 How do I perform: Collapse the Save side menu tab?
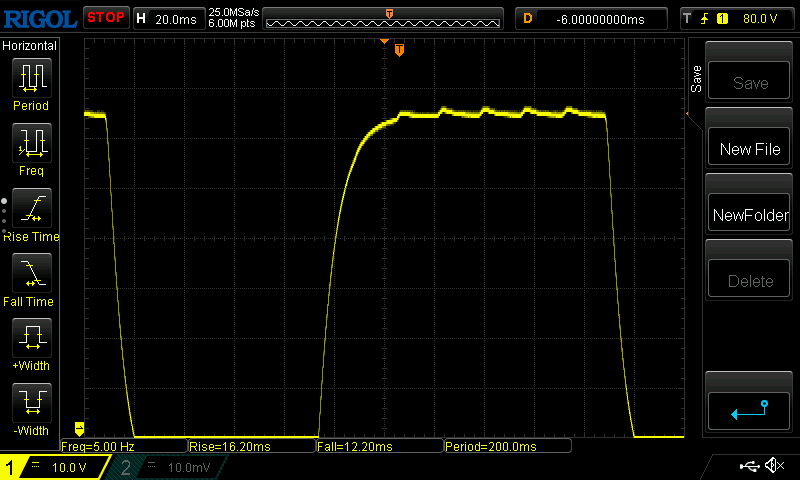pyautogui.click(x=696, y=79)
